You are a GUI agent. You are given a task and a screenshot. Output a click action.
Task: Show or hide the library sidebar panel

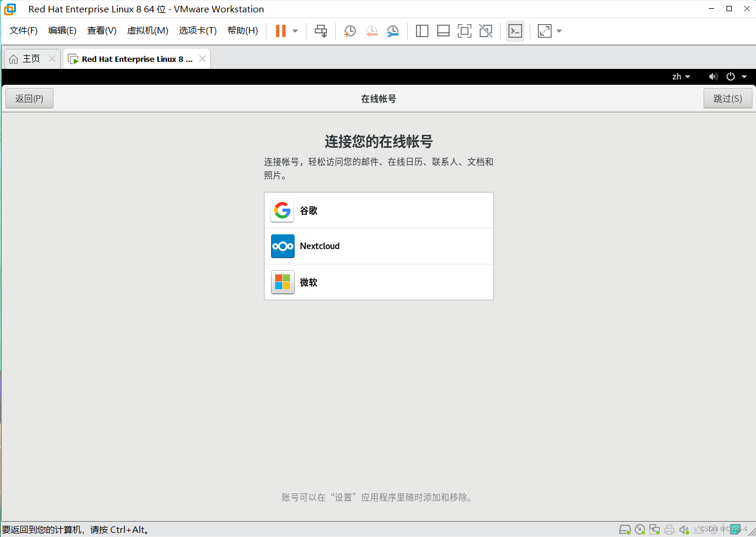[422, 31]
